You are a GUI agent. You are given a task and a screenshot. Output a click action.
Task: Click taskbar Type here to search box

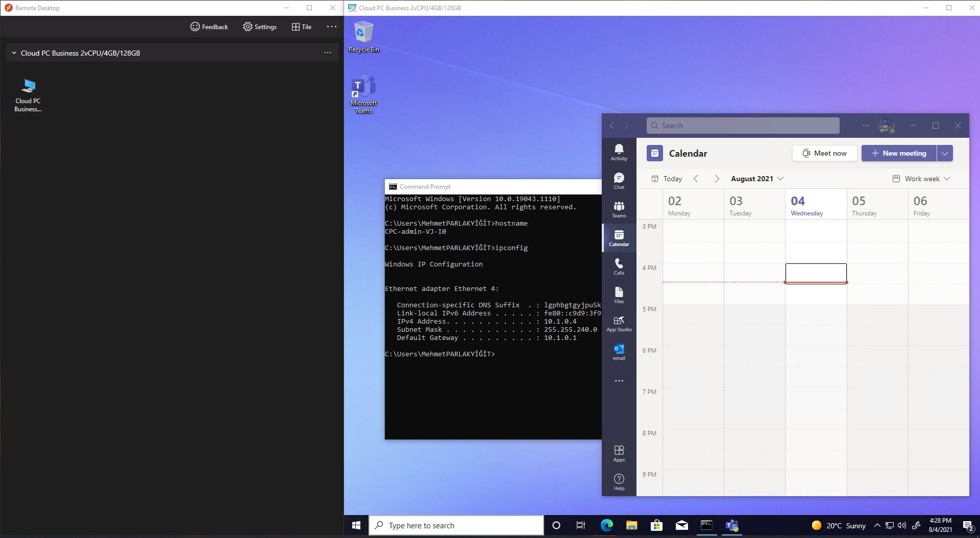tap(456, 525)
